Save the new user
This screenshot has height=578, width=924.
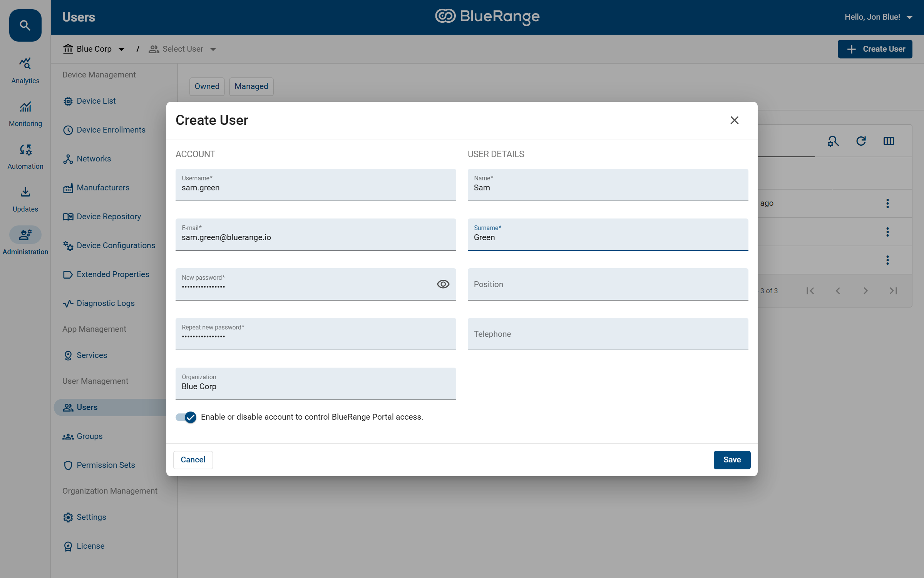coord(732,460)
